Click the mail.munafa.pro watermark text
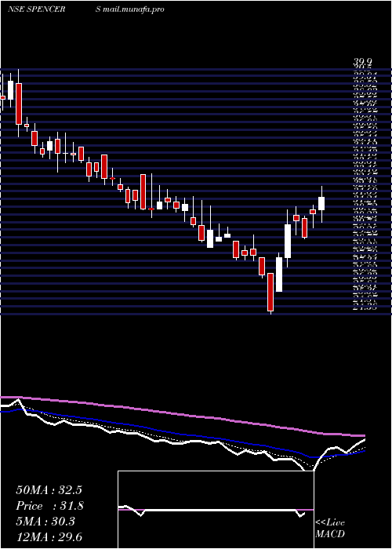Viewport: 392px width, 549px height. (134, 9)
